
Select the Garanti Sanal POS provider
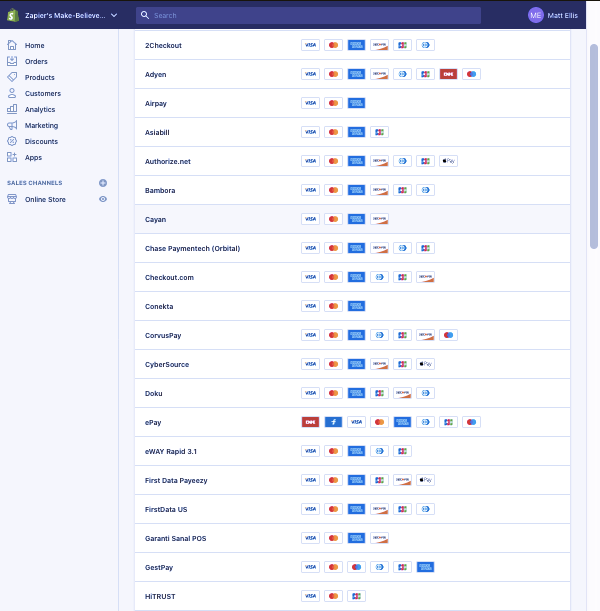coord(352,538)
